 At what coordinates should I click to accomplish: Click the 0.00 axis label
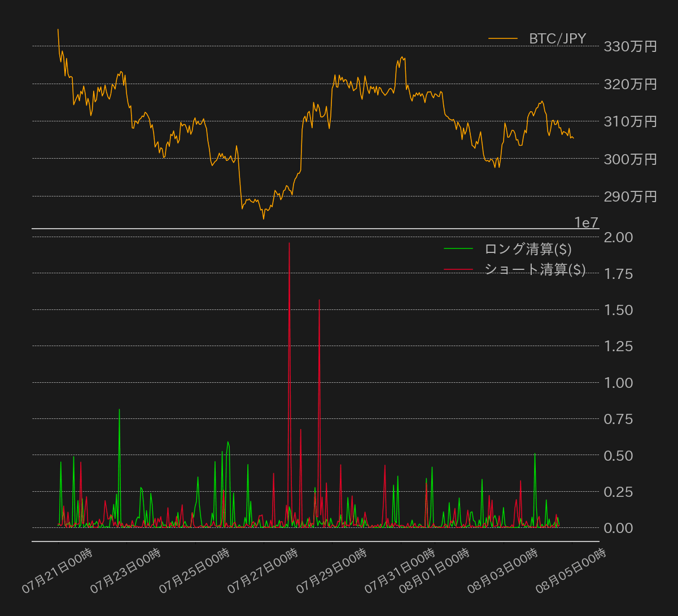click(619, 528)
